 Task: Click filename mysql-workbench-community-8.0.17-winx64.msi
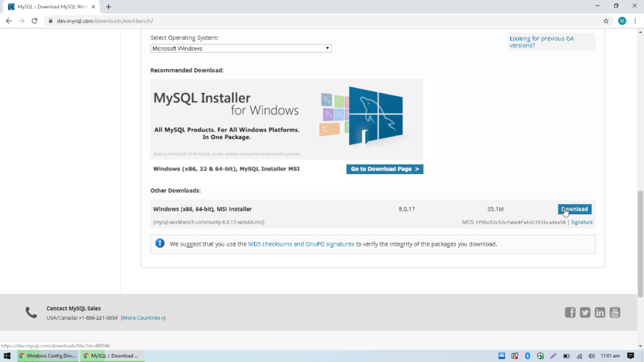click(x=209, y=222)
